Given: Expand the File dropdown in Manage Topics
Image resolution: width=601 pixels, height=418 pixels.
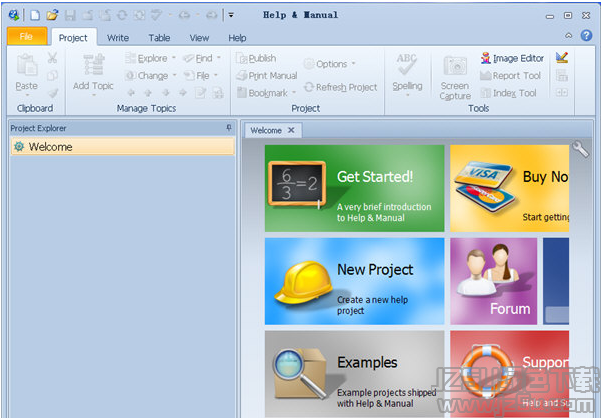Looking at the screenshot, I should [x=216, y=75].
